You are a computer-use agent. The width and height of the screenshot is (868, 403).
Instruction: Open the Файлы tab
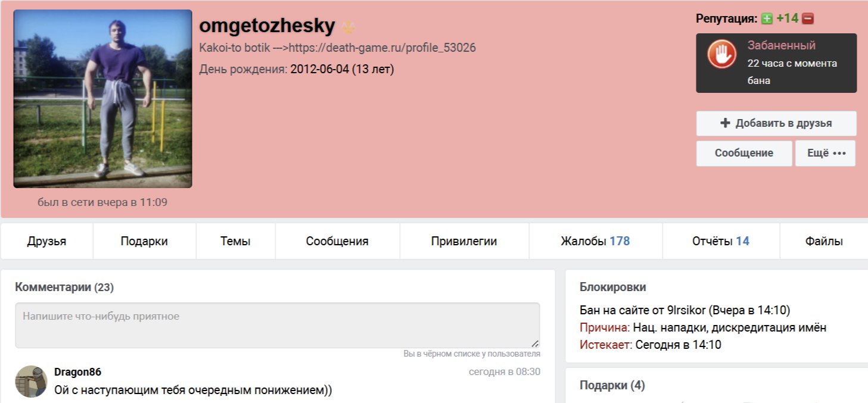(x=824, y=241)
